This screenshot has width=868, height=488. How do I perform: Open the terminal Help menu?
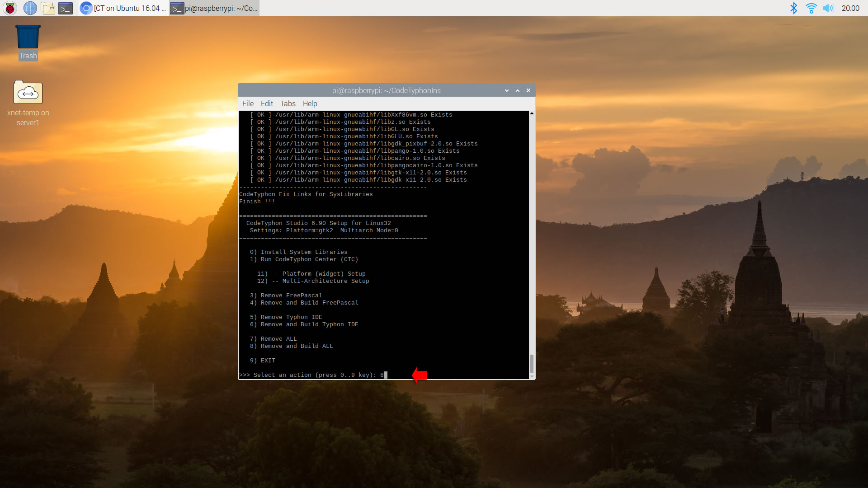point(310,103)
